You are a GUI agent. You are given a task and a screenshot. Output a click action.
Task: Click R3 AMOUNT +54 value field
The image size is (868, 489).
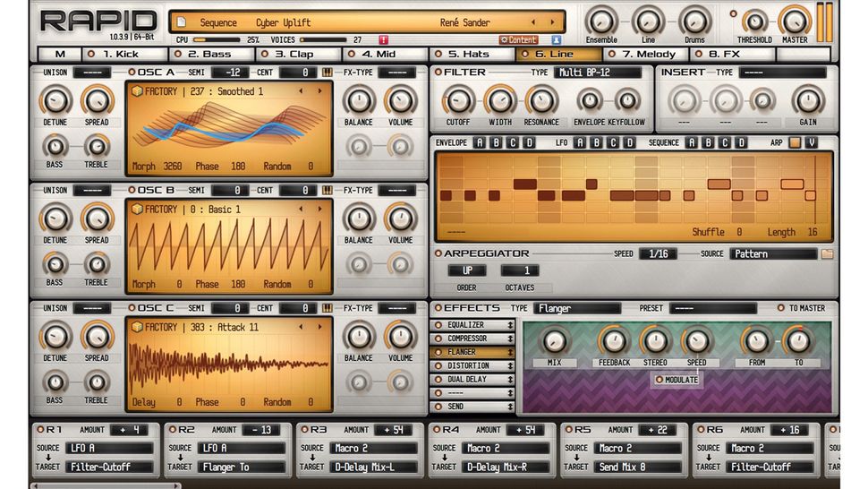coord(393,430)
